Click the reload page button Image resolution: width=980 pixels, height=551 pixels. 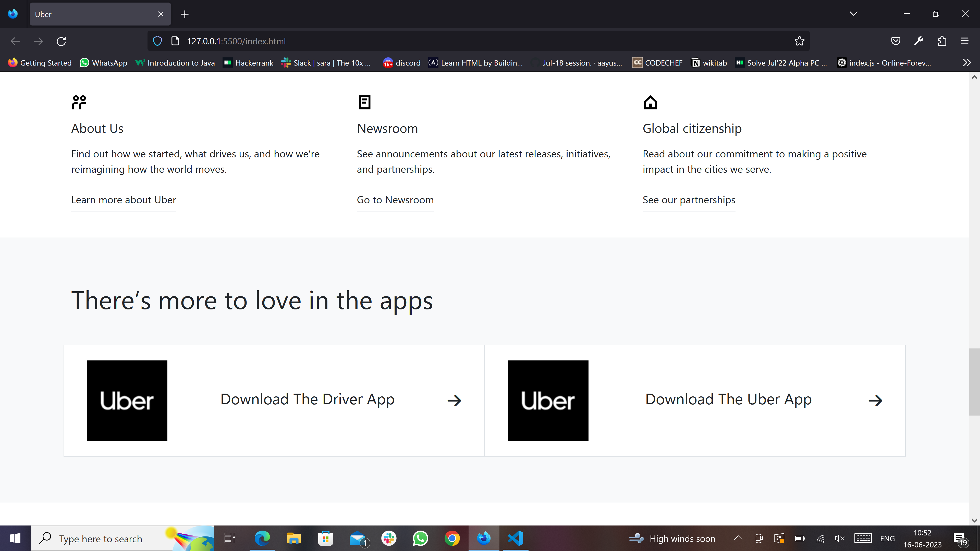click(x=61, y=41)
